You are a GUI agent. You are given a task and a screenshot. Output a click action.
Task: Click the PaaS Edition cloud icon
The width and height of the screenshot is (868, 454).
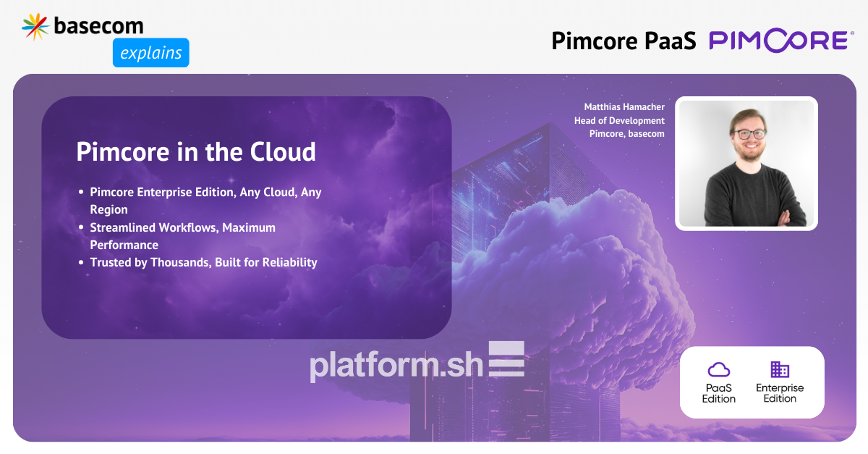[x=718, y=369]
